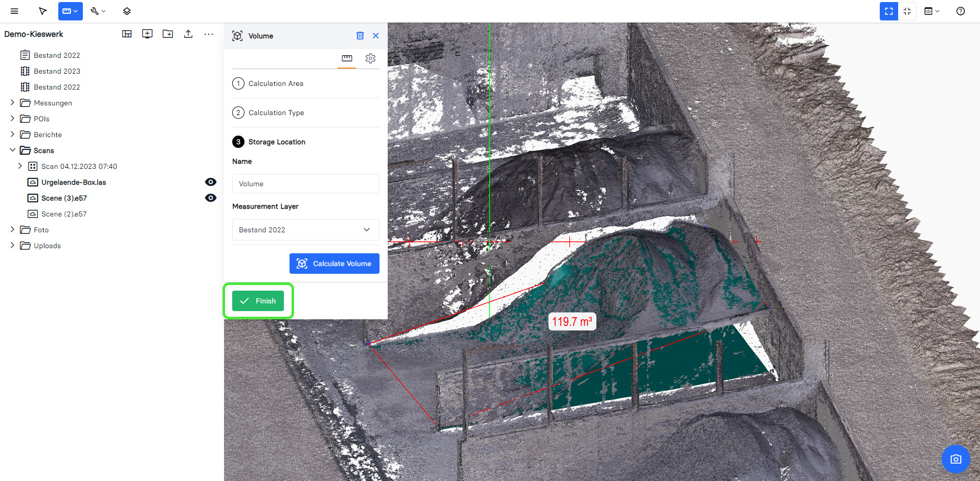980x481 pixels.
Task: Open the layers stack icon
Action: coord(127,11)
